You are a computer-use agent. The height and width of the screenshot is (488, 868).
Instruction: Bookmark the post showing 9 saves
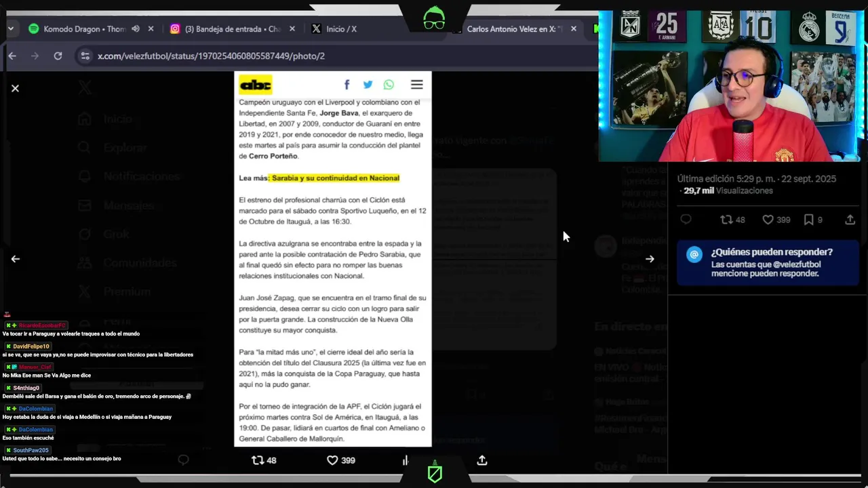point(813,220)
